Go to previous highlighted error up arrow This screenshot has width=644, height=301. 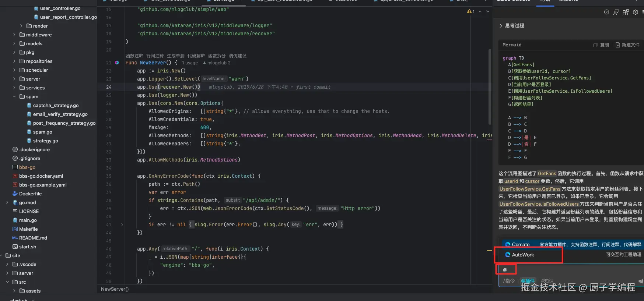(480, 11)
